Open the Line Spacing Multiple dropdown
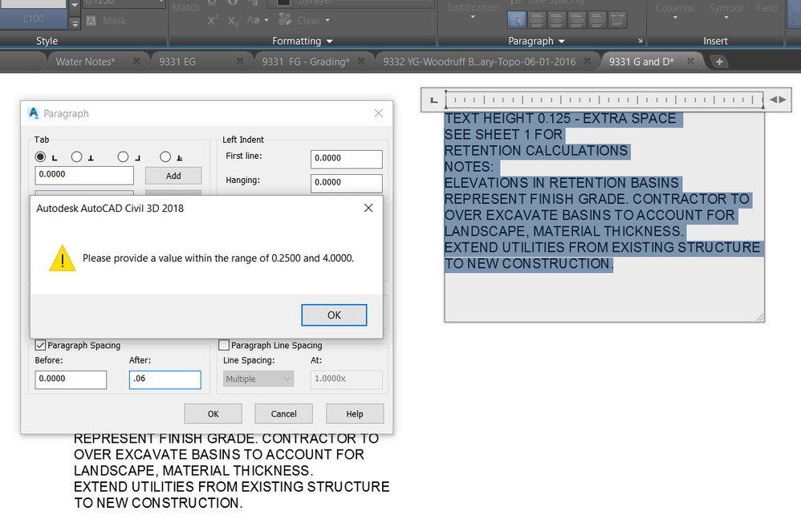Viewport: 801px width, 532px height. [x=258, y=379]
